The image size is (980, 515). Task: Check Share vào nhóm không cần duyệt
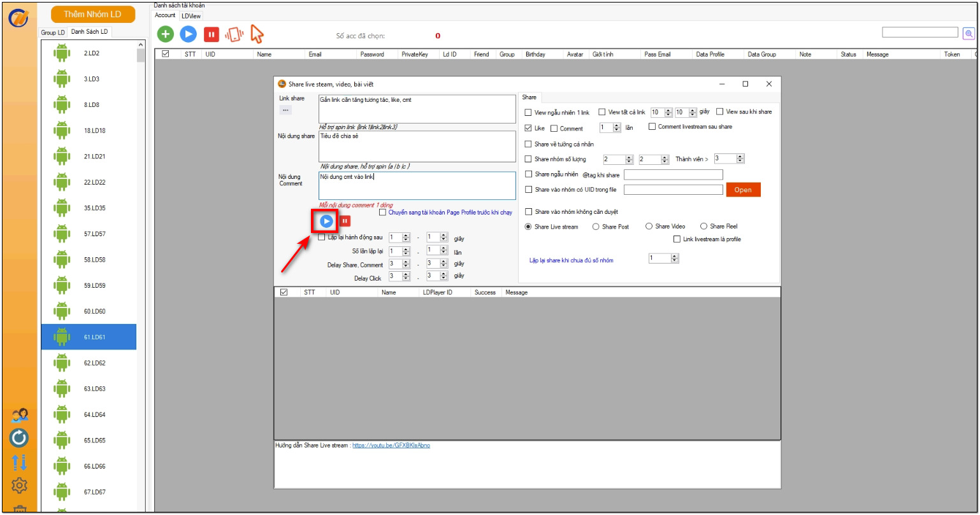(528, 211)
